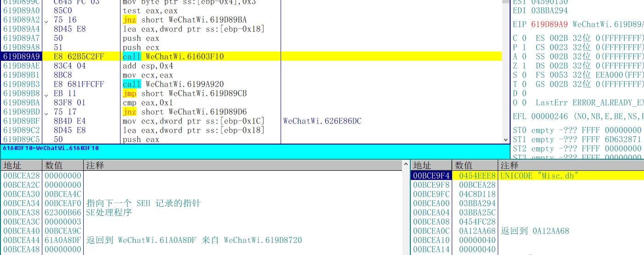Select the cmp eax,0x1 instruction
This screenshot has width=644, height=255.
148,103
